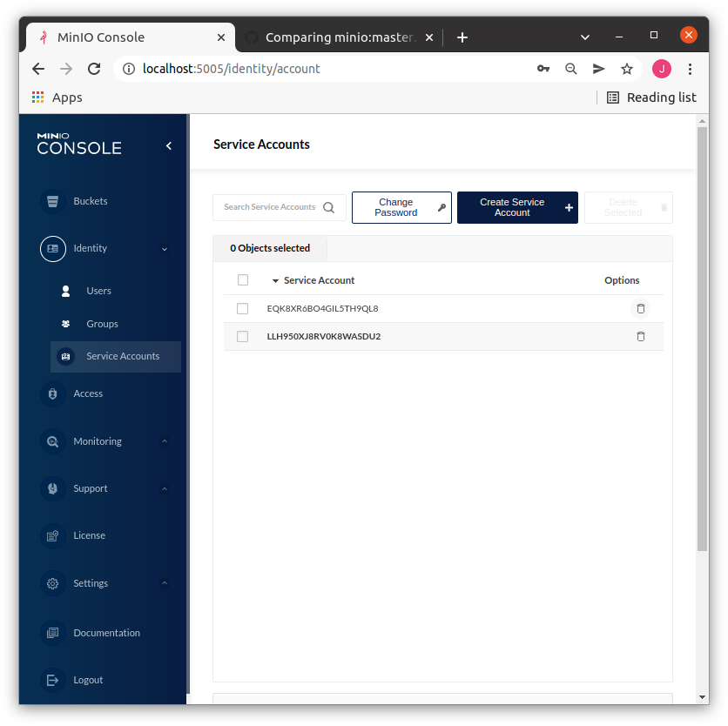Image resolution: width=728 pixels, height=726 pixels.
Task: Expand the Monitoring menu chevron
Action: pyautogui.click(x=165, y=441)
